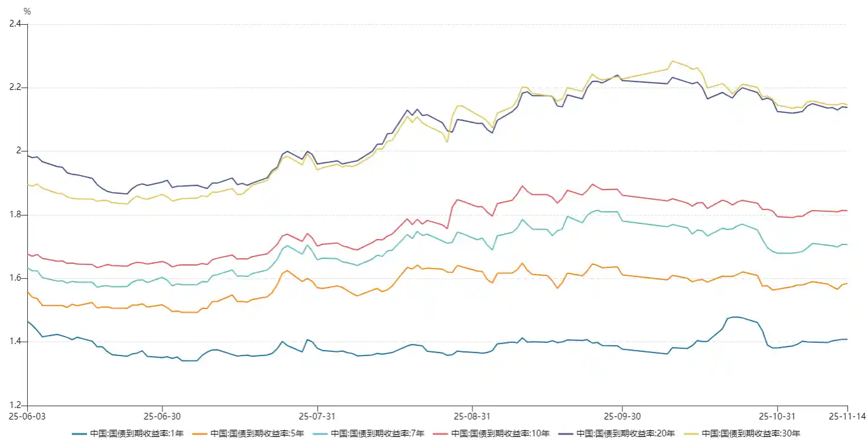Click the 25-10-31 date axis label
The height and width of the screenshot is (440, 868).
[777, 416]
